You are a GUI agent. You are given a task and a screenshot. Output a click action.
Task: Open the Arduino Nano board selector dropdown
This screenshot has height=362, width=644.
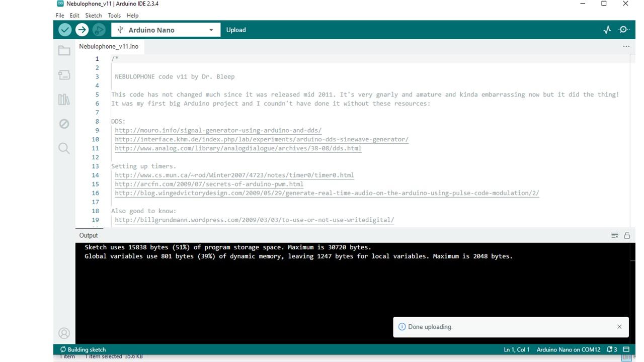[166, 30]
